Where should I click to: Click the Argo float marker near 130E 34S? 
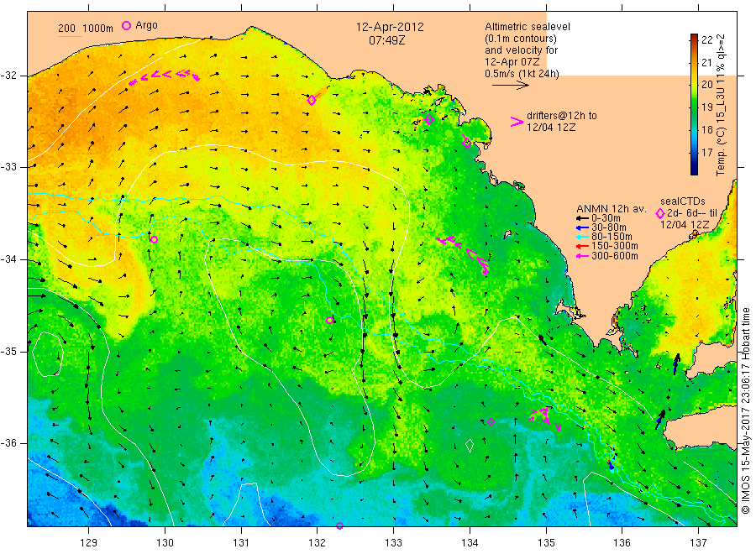pos(154,239)
